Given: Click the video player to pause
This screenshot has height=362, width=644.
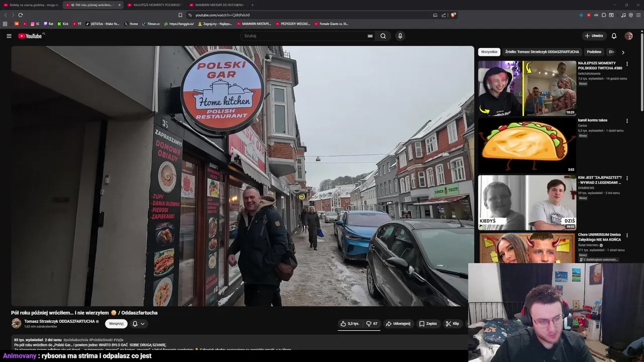Looking at the screenshot, I should (x=243, y=176).
